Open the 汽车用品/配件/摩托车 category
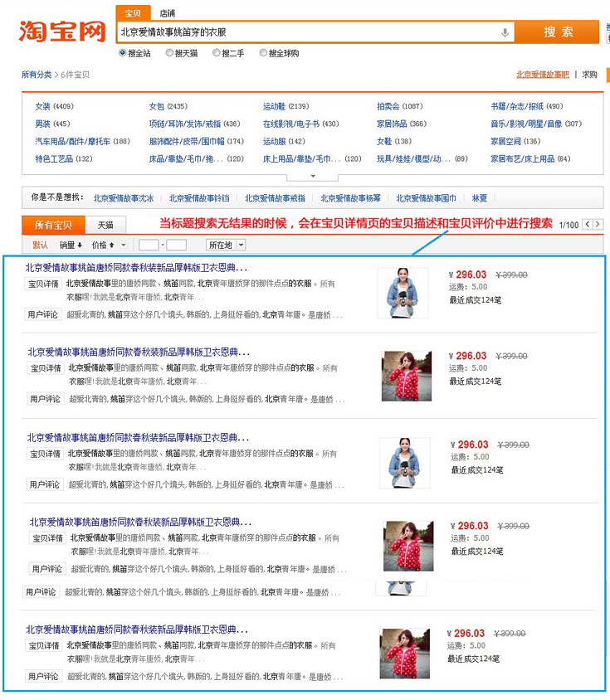Image resolution: width=610 pixels, height=700 pixels. 82,141
